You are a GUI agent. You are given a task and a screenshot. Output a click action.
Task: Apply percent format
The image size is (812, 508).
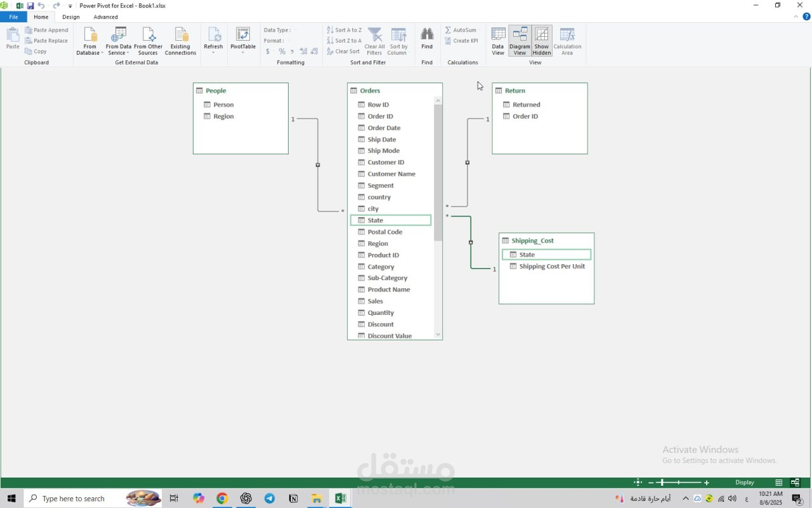click(282, 51)
